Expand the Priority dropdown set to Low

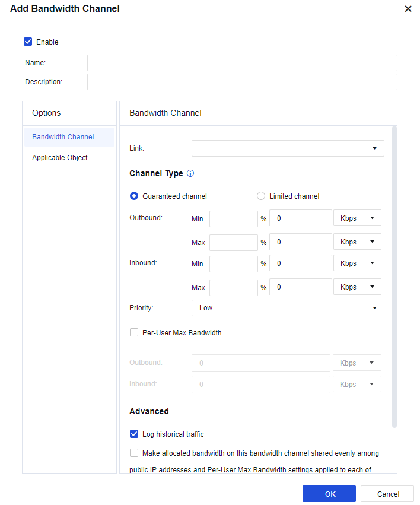(x=287, y=308)
